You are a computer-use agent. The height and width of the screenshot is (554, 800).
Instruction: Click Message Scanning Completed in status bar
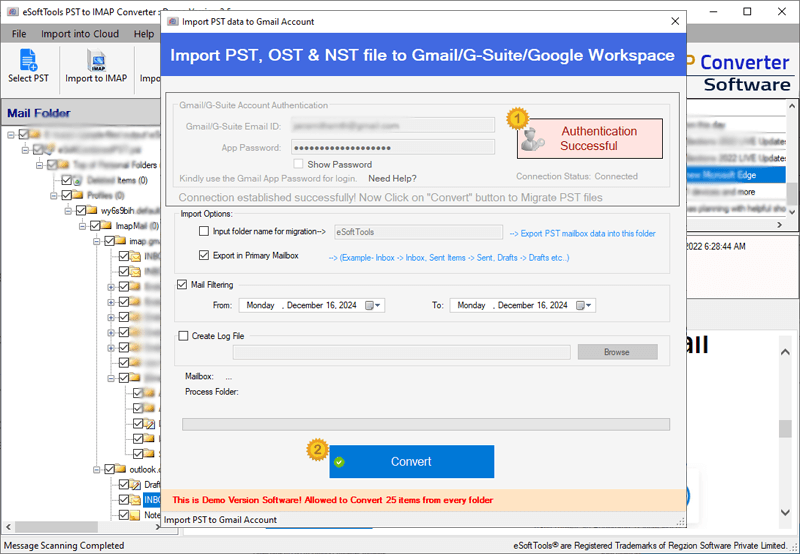pos(64,545)
